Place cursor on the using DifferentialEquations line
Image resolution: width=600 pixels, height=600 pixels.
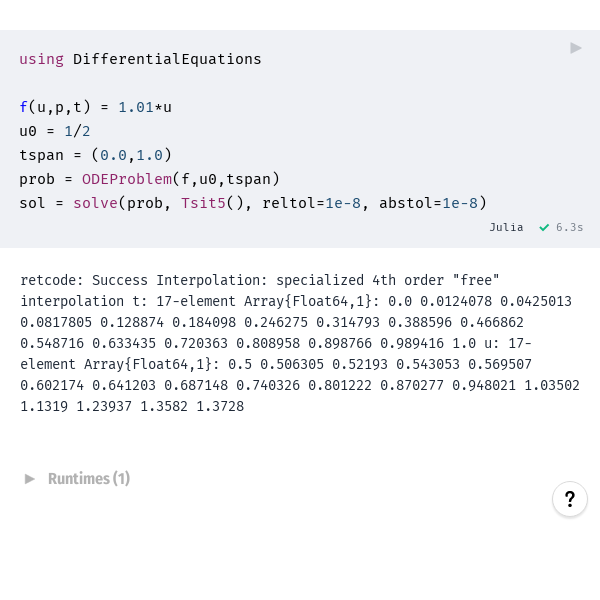140,59
